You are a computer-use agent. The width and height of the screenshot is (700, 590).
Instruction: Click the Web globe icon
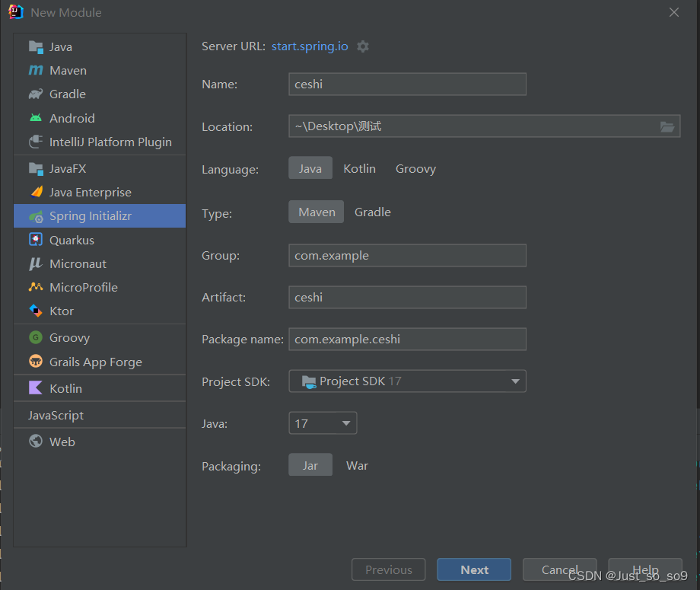coord(36,442)
